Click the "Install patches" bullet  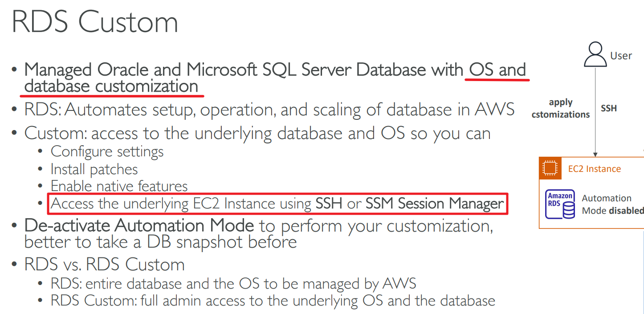[x=94, y=169]
